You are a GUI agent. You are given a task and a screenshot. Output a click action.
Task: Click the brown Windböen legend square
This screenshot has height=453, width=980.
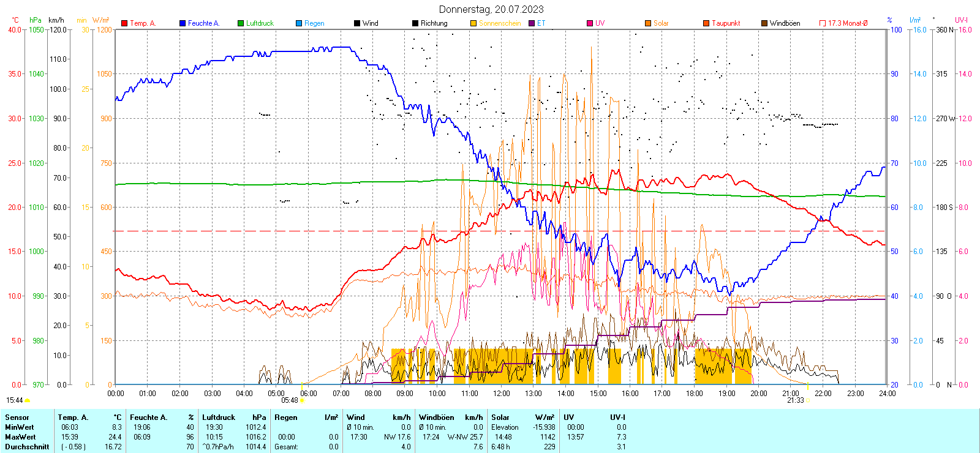[764, 23]
